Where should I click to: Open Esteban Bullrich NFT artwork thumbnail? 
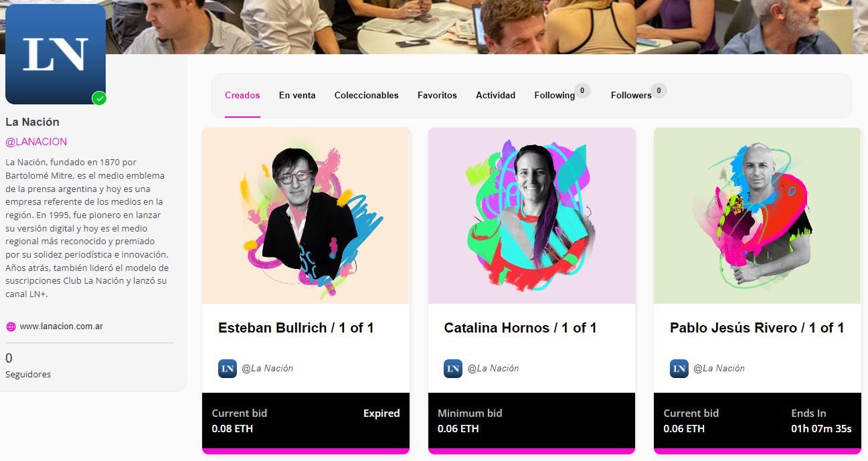pyautogui.click(x=306, y=215)
